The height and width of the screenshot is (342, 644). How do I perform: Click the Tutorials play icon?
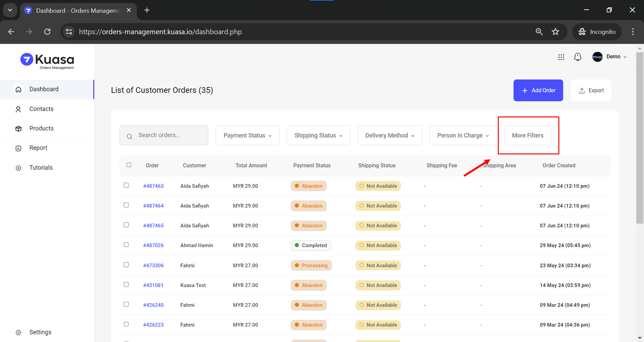tap(18, 168)
